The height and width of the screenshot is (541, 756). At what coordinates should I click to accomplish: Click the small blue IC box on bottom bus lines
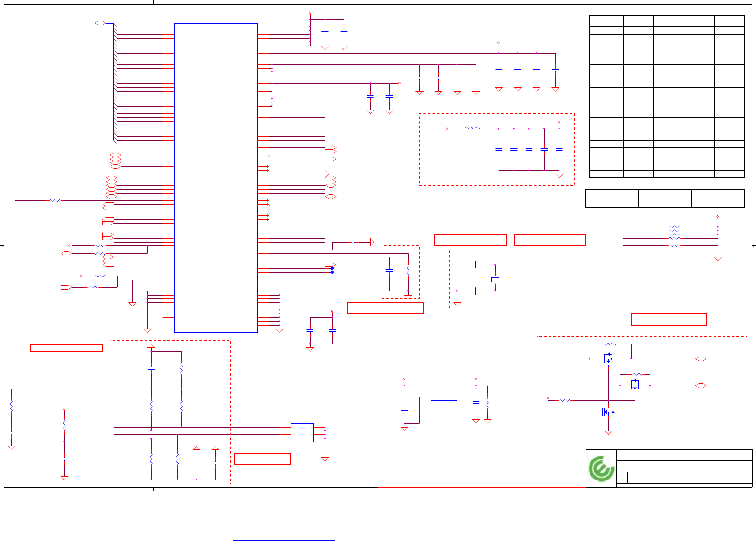[x=302, y=433]
